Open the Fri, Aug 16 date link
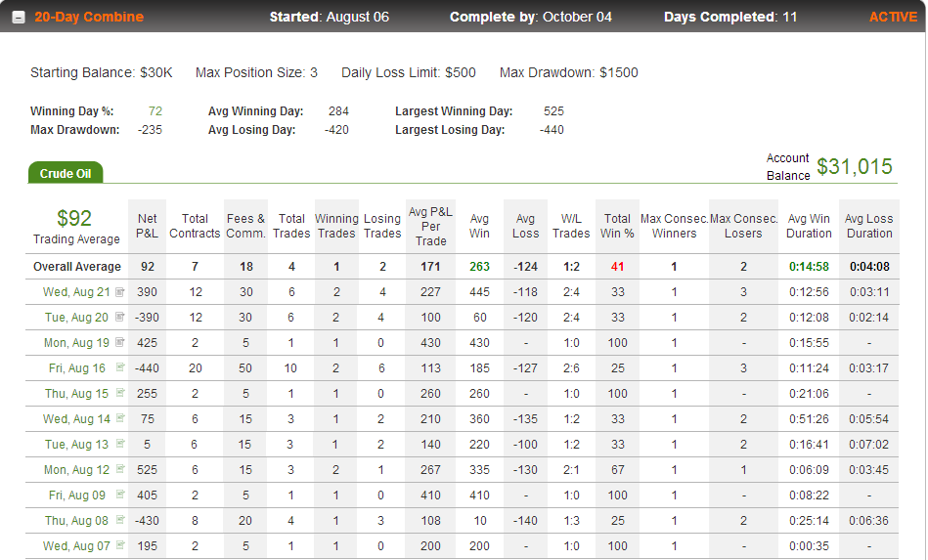This screenshot has width=928, height=560. pyautogui.click(x=77, y=368)
